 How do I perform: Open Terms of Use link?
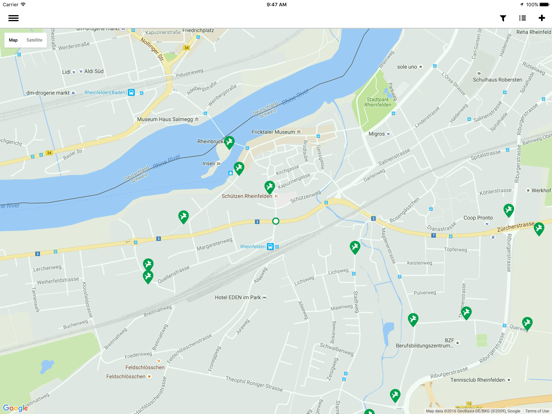point(537,411)
